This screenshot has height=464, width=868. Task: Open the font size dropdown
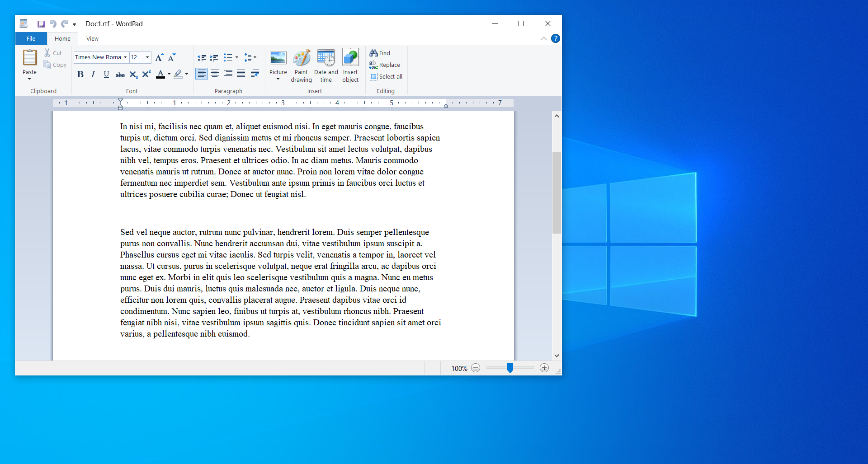click(147, 57)
